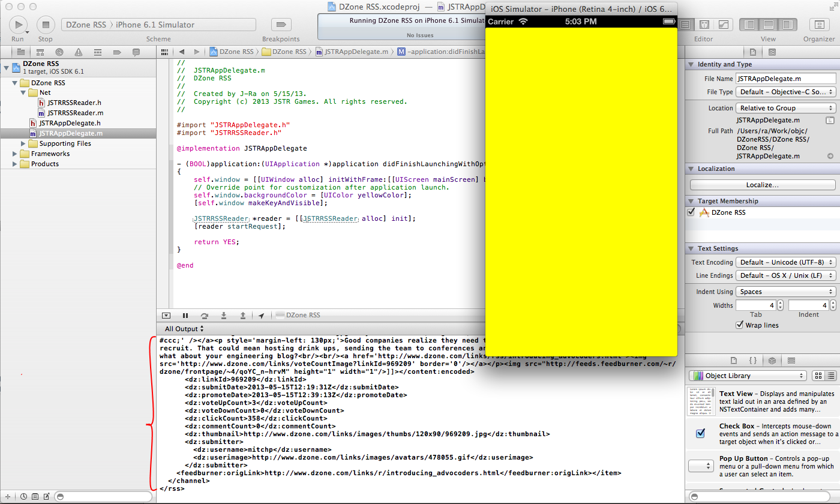Switch to the assistant editor icon
This screenshot has width=840, height=504.
704,25
